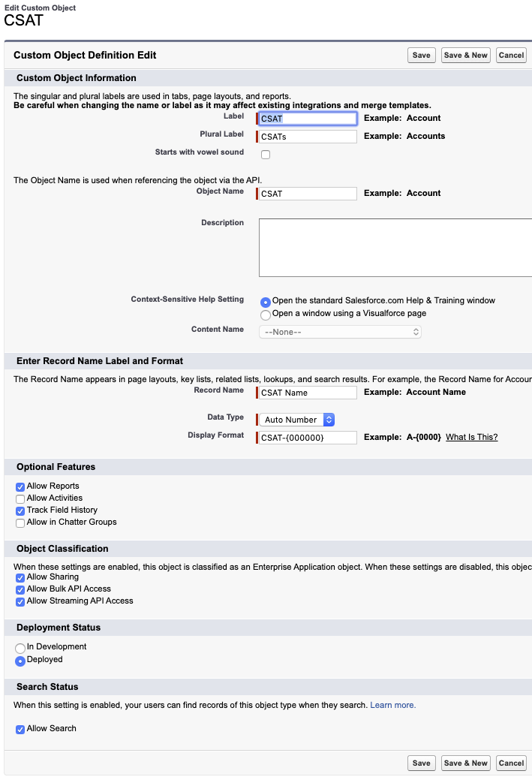This screenshot has width=532, height=780.
Task: Uncheck the Allow Reports checkbox
Action: coord(20,486)
